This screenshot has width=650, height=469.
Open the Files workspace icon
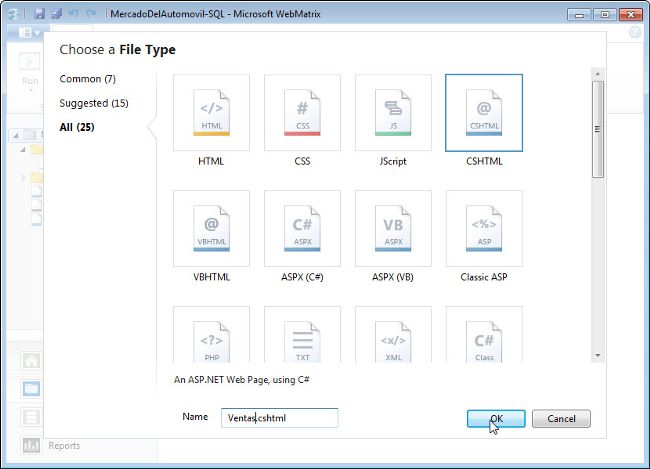click(31, 389)
